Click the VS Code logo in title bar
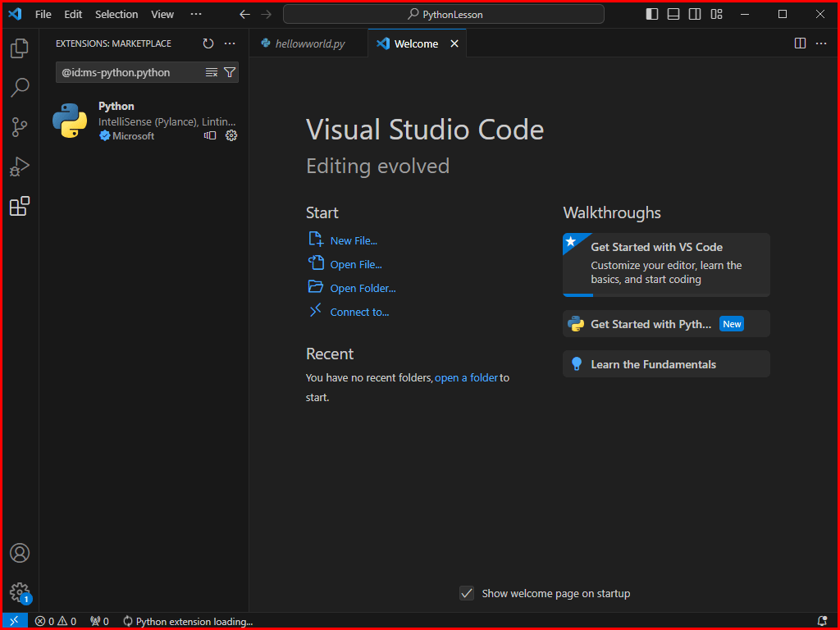 [15, 14]
